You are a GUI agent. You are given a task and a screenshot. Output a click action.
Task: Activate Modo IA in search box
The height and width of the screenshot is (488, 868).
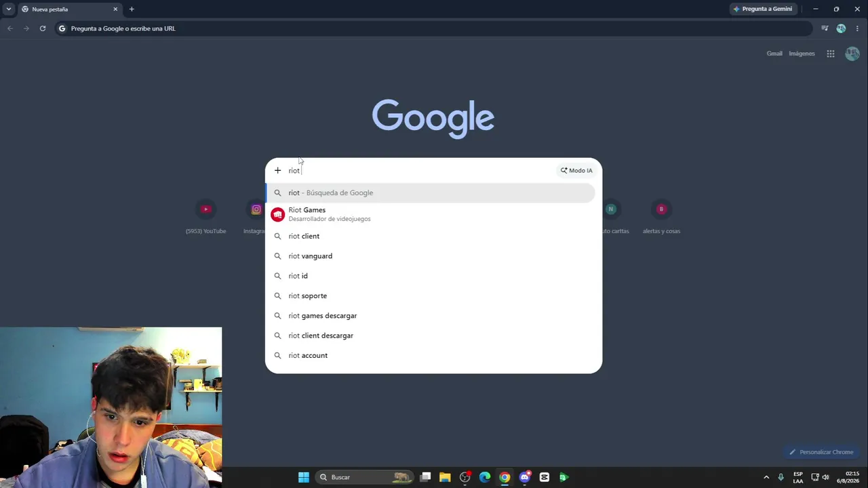point(576,170)
